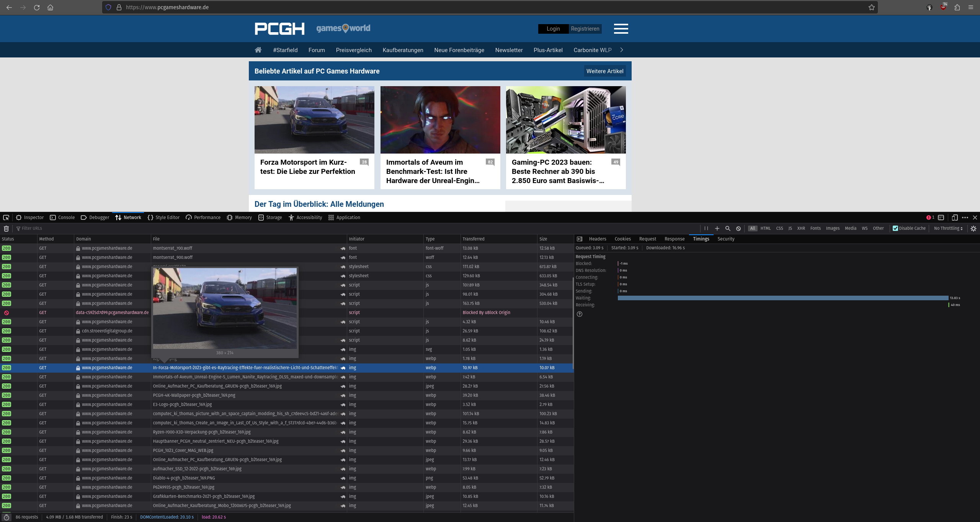The image size is (980, 522).
Task: Toggle the XHR request filter
Action: point(801,228)
